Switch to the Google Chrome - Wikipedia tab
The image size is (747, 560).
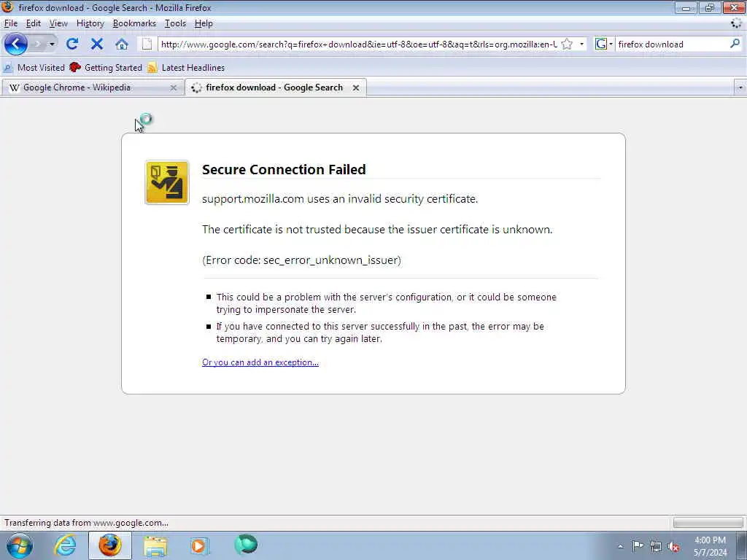click(93, 87)
